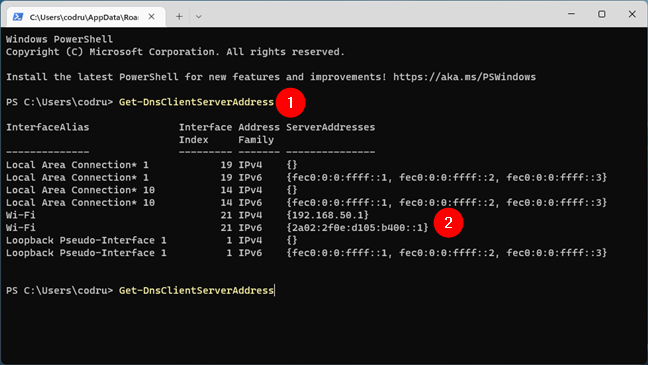Click IPv4 family in Wi-Fi row

(250, 215)
